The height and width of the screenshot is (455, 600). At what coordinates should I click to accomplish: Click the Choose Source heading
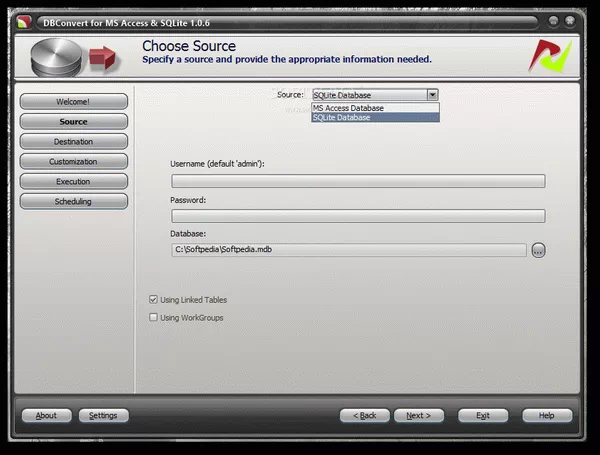[189, 46]
